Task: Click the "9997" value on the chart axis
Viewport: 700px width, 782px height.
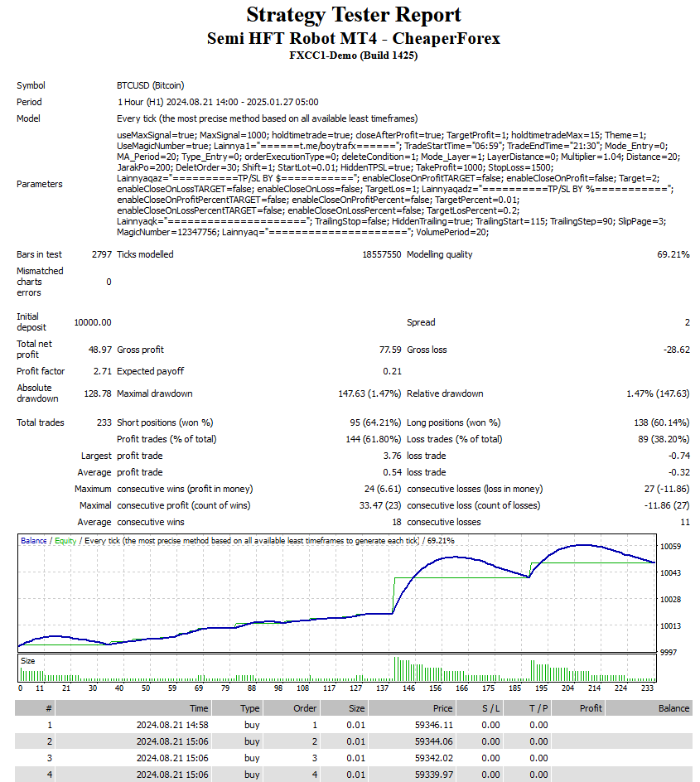Action: (669, 652)
